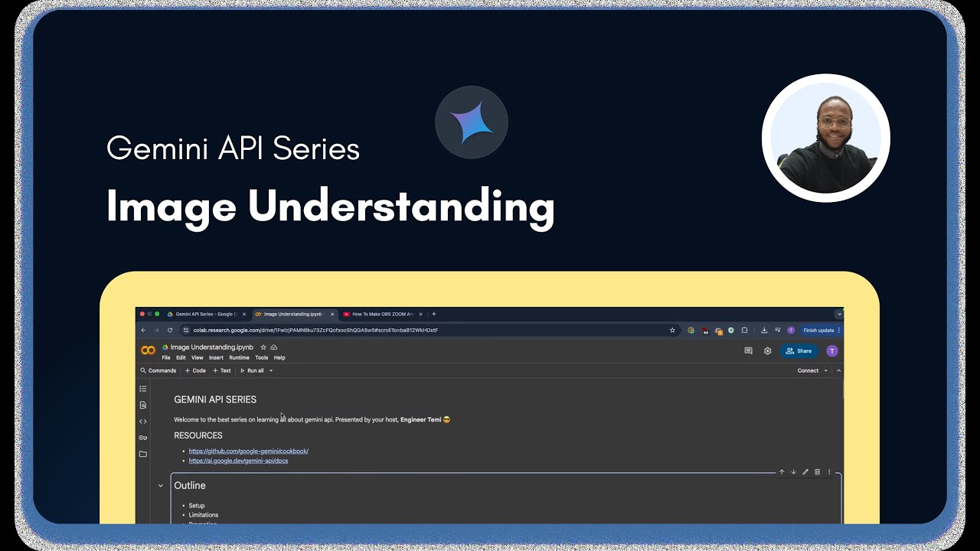
Task: Click the Colab logo
Action: point(148,350)
